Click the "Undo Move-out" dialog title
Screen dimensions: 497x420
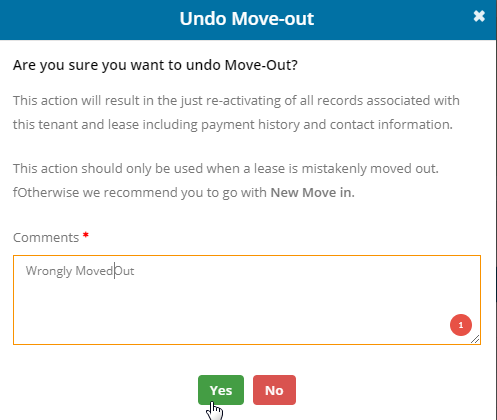[247, 19]
